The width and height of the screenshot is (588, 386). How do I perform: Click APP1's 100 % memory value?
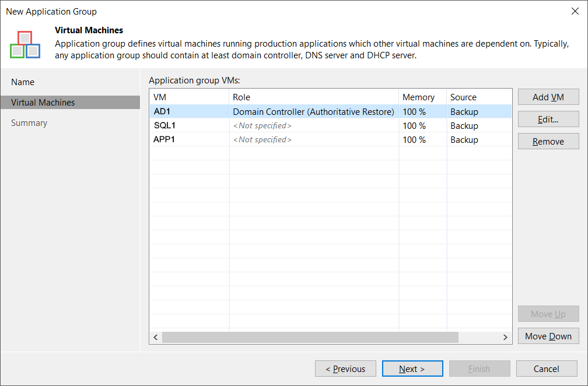[x=414, y=139]
